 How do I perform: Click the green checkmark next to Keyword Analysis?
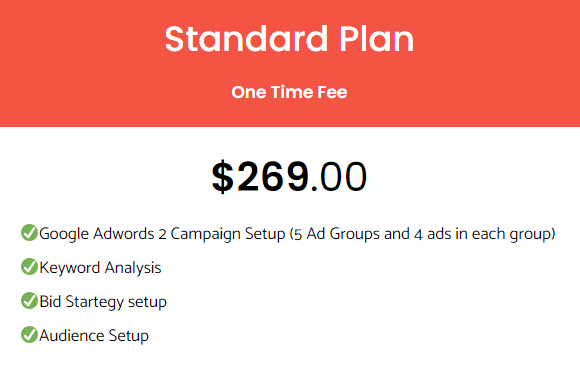coord(29,267)
